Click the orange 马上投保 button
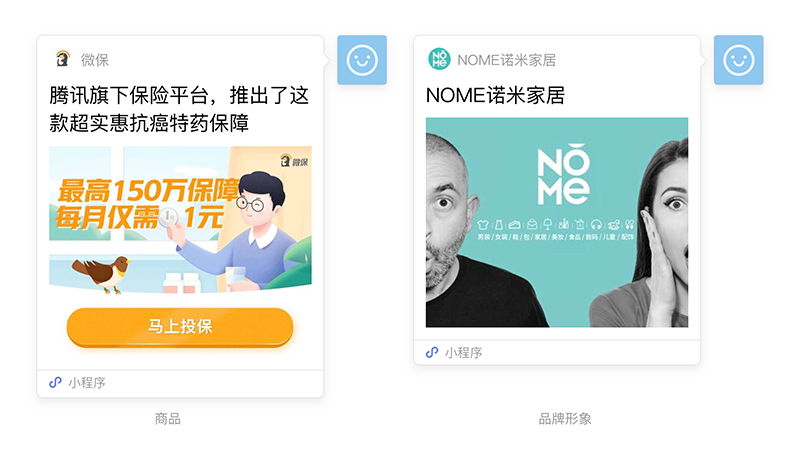 coord(180,327)
